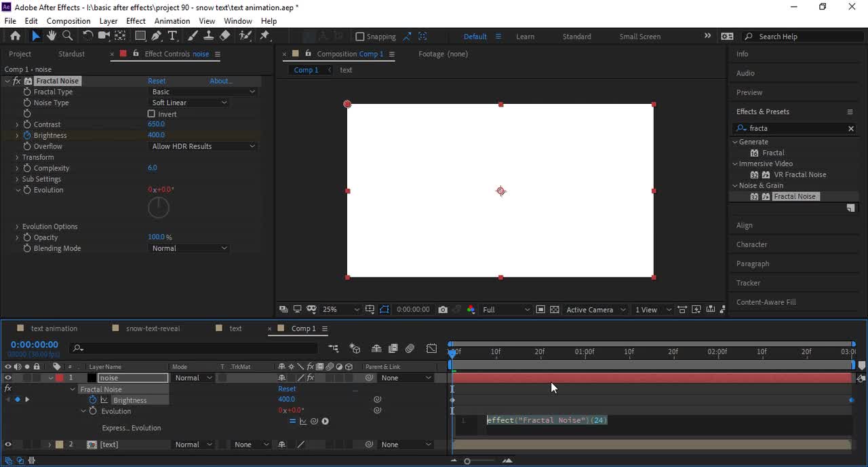Select the Hand tool
Screen dimensions: 868x467
pyautogui.click(x=52, y=36)
